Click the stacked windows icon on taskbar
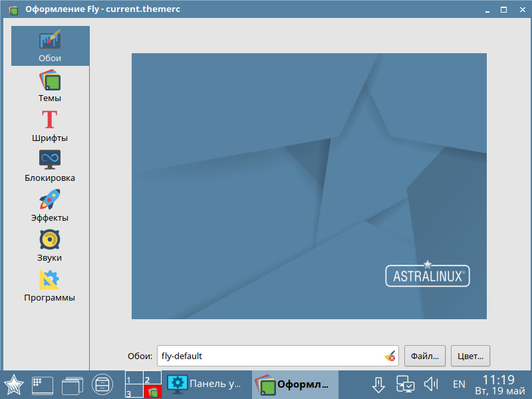This screenshot has width=532, height=399. [72, 386]
